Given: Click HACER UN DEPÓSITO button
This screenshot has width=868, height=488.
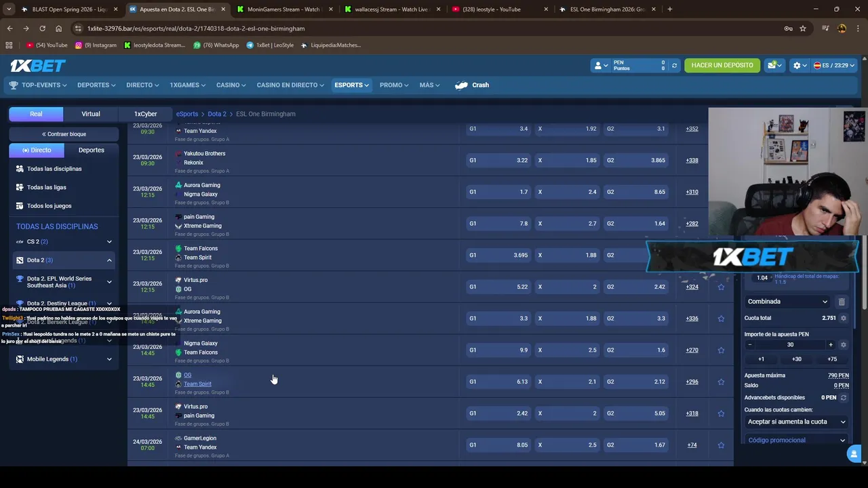Looking at the screenshot, I should pyautogui.click(x=722, y=66).
